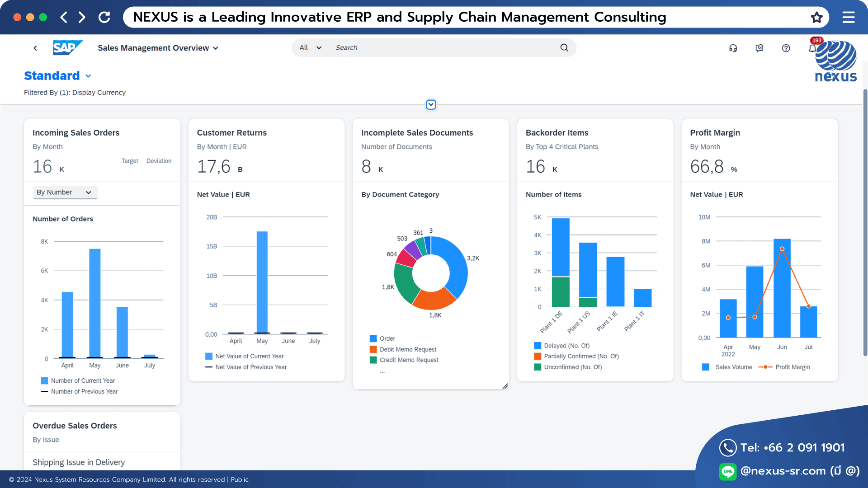Open Customer Returns card header

coord(267,150)
